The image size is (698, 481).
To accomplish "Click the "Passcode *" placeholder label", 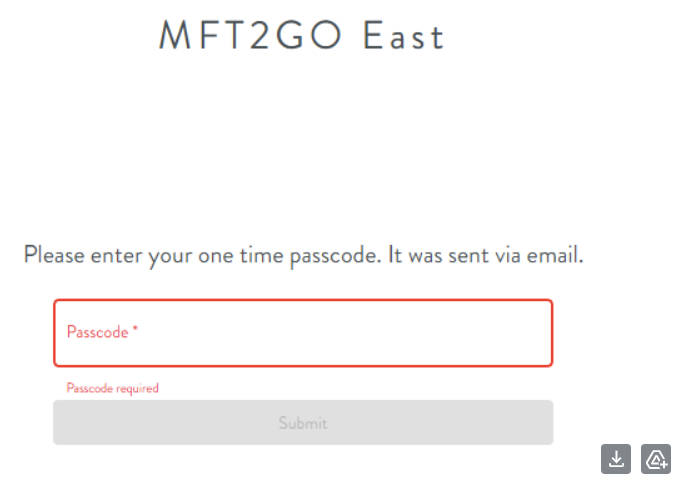I will 102,333.
